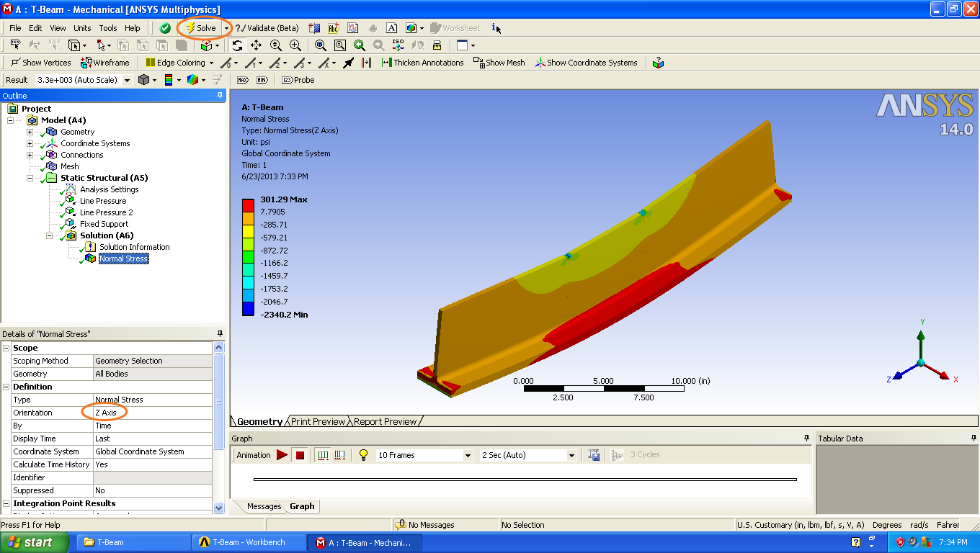980x553 pixels.
Task: Click the Validate (Beta) toolbar button
Action: (267, 28)
